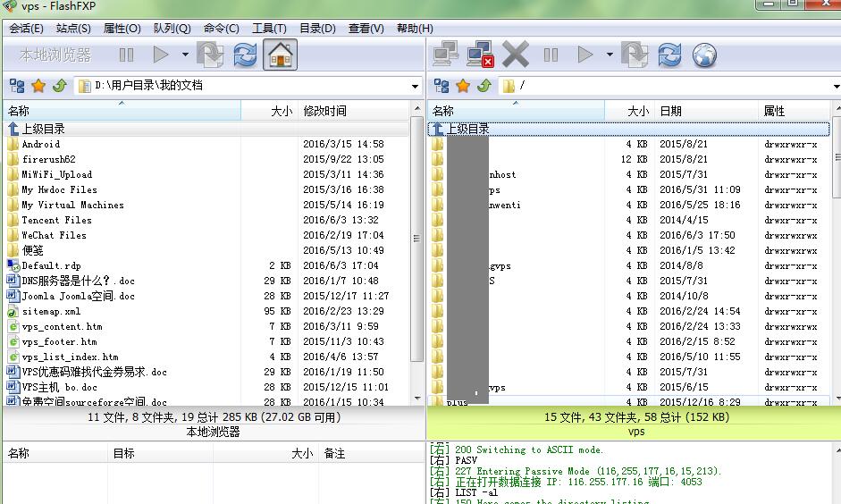
Task: Sort remote files by 大小 column
Action: 630,111
